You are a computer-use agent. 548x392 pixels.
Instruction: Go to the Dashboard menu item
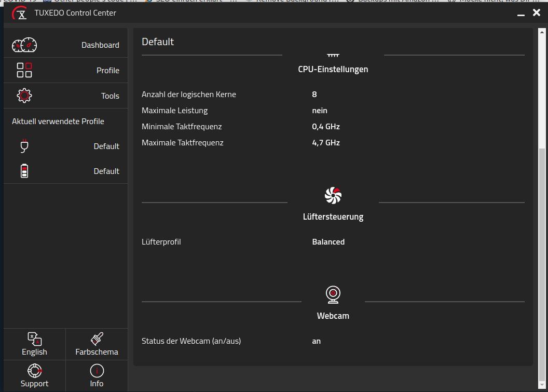click(66, 45)
